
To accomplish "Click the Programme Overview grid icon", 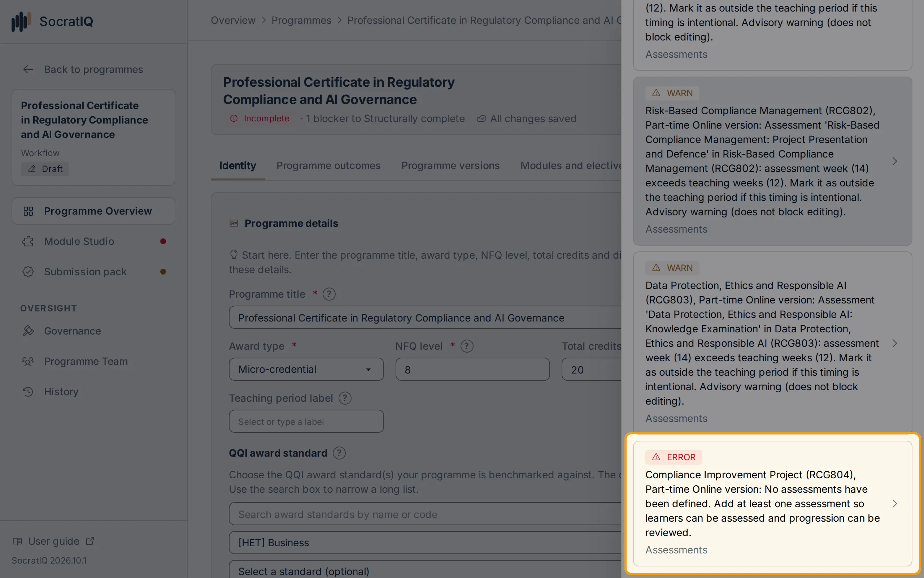I will pos(28,211).
